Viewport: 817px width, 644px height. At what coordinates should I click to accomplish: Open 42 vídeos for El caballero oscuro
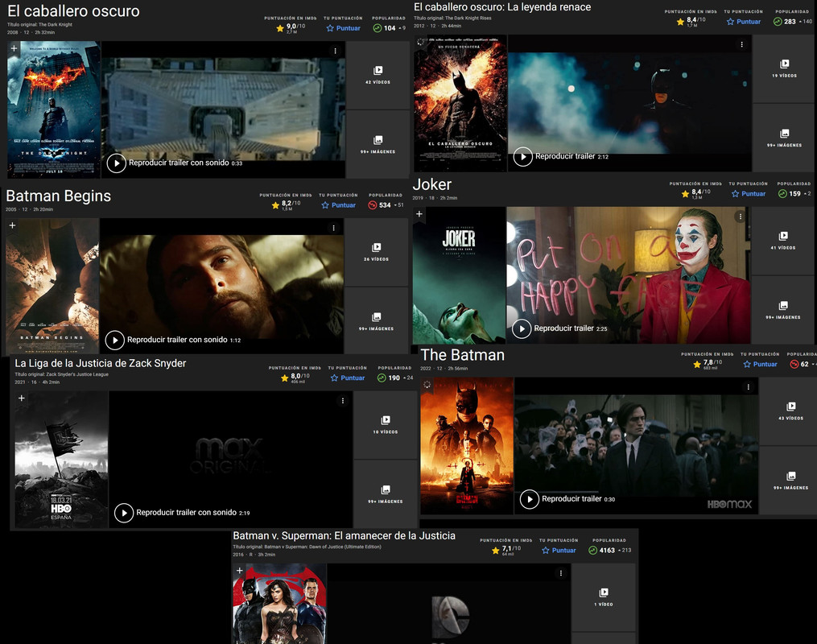point(378,75)
